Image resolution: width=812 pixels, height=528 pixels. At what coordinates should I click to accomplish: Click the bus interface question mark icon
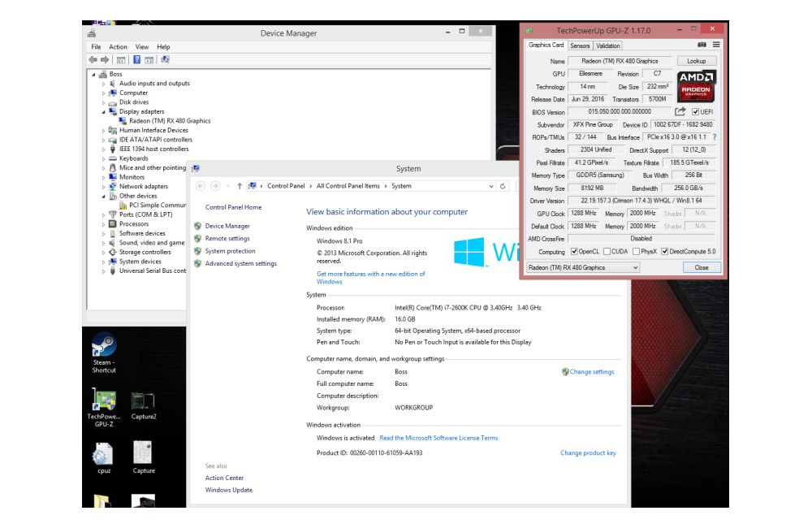(715, 137)
